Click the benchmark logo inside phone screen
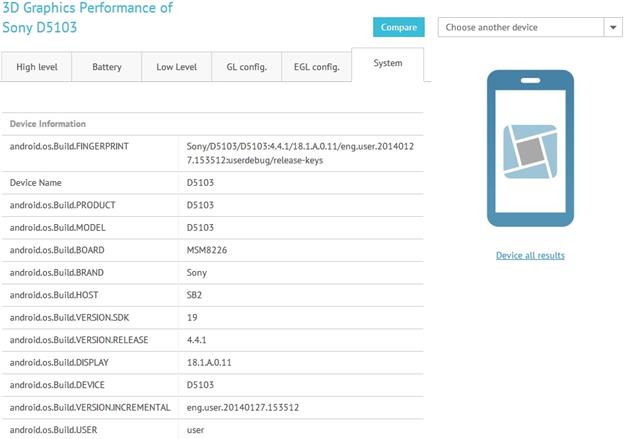 click(530, 151)
